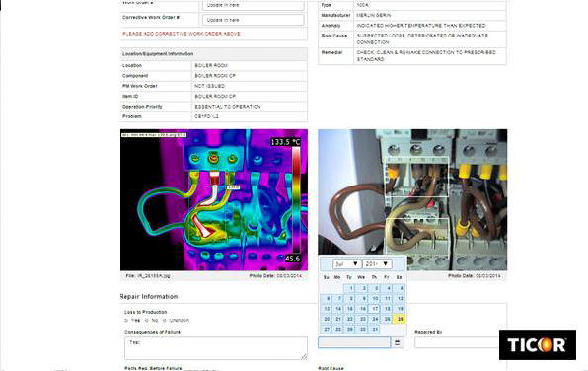Click the Corrective Work Order number field
The image size is (588, 371).
click(254, 20)
